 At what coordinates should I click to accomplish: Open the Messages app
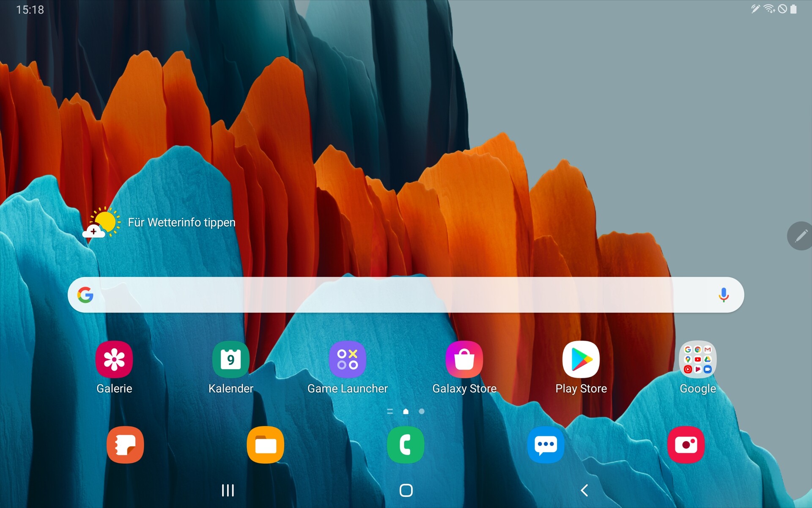pos(546,444)
